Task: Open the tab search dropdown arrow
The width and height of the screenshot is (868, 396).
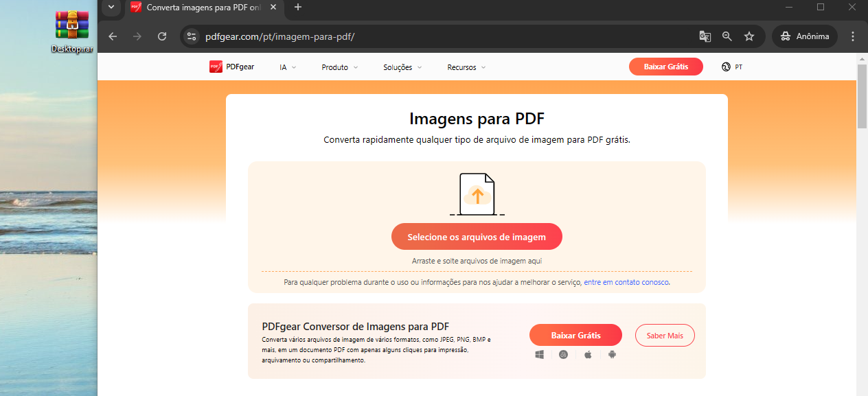Action: [x=111, y=7]
